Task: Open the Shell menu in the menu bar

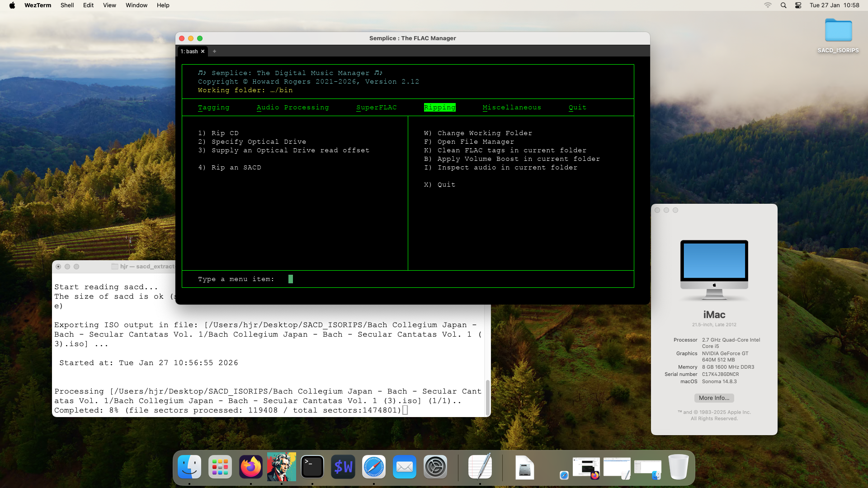Action: (x=67, y=5)
